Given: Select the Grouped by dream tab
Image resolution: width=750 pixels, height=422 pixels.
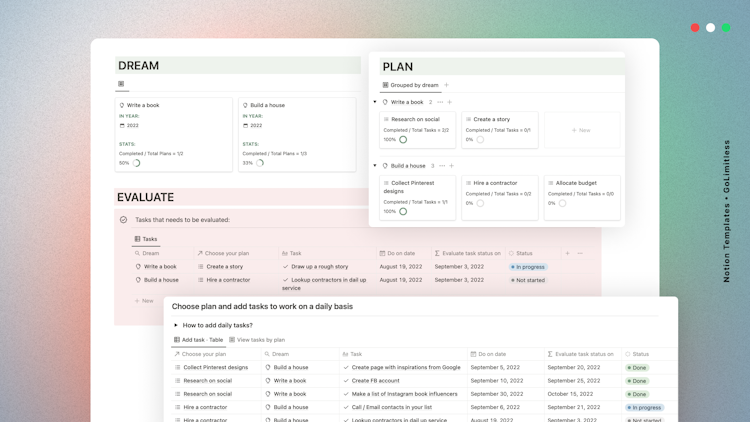Looking at the screenshot, I should point(410,85).
